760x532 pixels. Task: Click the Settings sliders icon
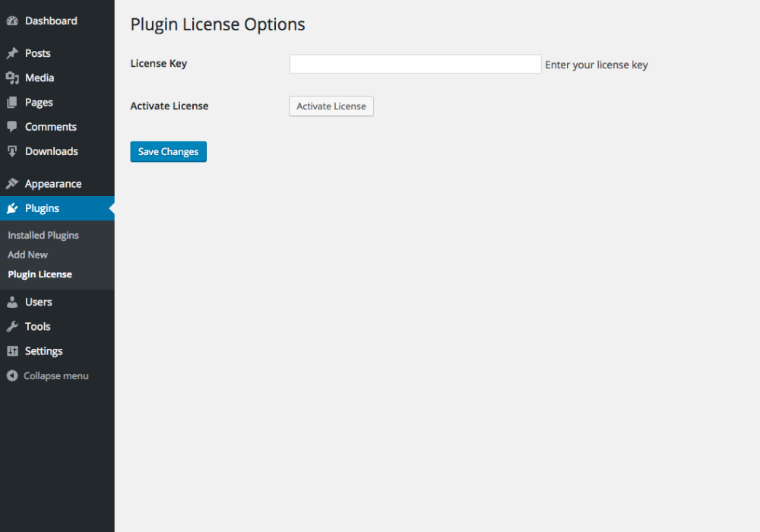click(x=12, y=351)
